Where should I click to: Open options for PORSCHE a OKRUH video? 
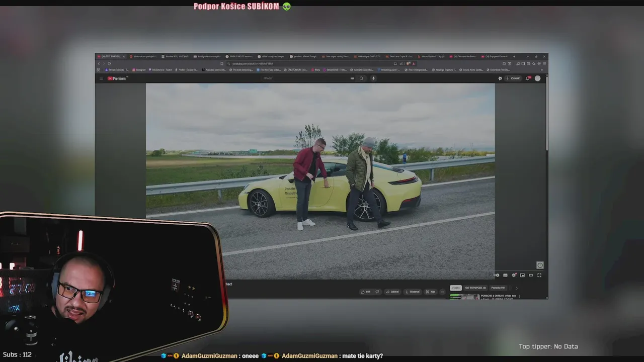(x=520, y=296)
